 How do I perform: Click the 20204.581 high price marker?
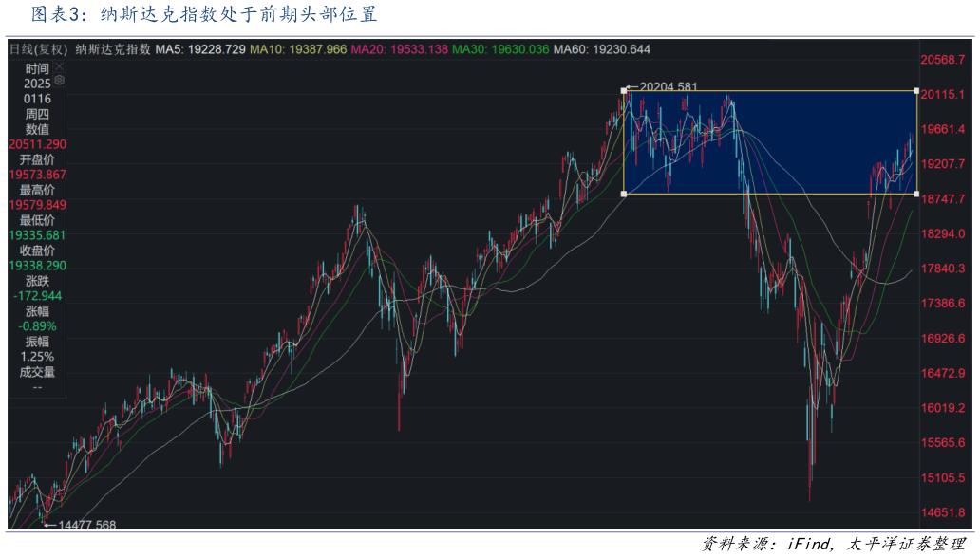(668, 86)
